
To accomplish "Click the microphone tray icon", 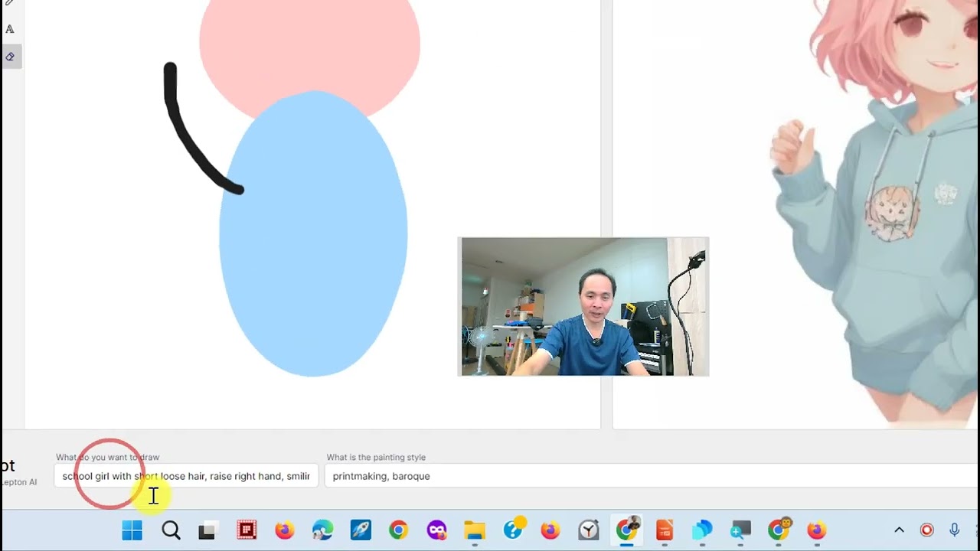I will coord(955,530).
